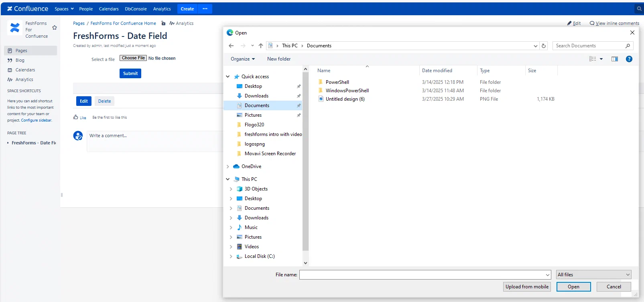This screenshot has height=302, width=644.
Task: Open the file type All files dropdown
Action: pos(593,275)
